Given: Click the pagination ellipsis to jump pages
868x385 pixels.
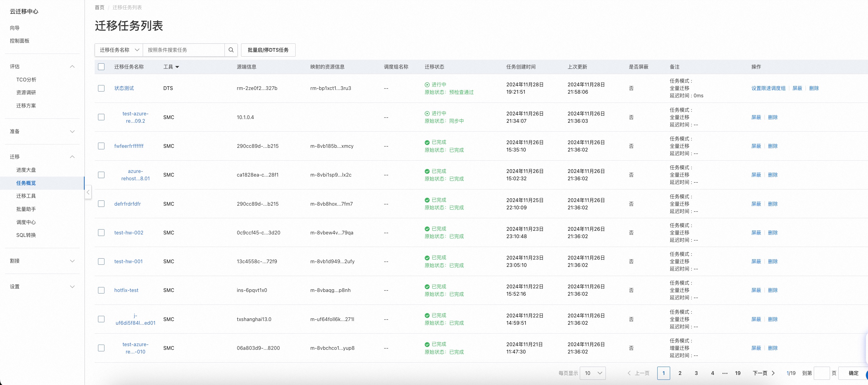Looking at the screenshot, I should (x=725, y=373).
